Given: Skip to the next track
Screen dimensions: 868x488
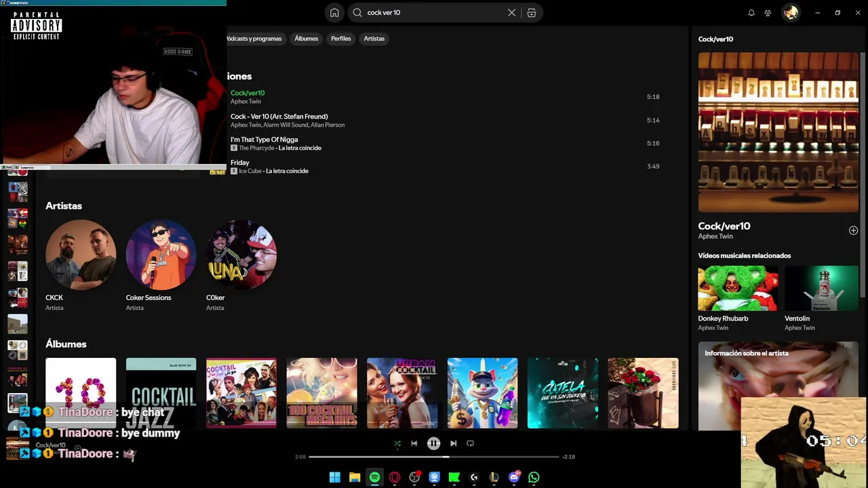Looking at the screenshot, I should pos(454,443).
